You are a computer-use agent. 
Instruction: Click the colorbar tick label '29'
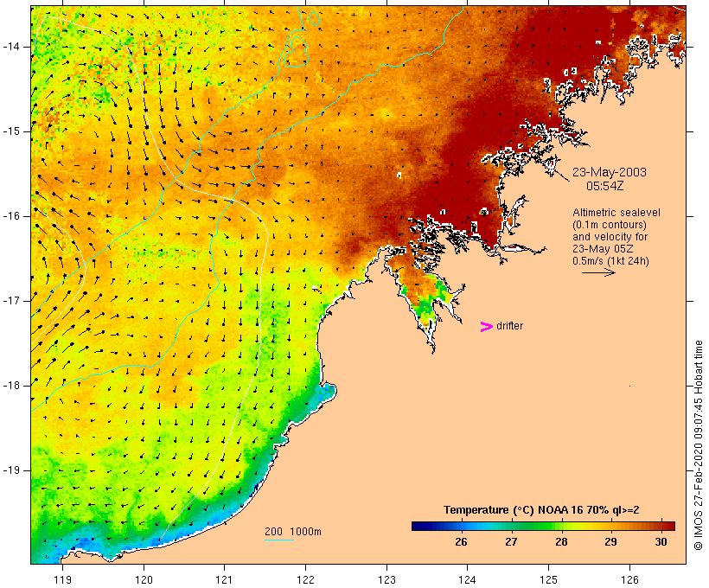point(611,542)
